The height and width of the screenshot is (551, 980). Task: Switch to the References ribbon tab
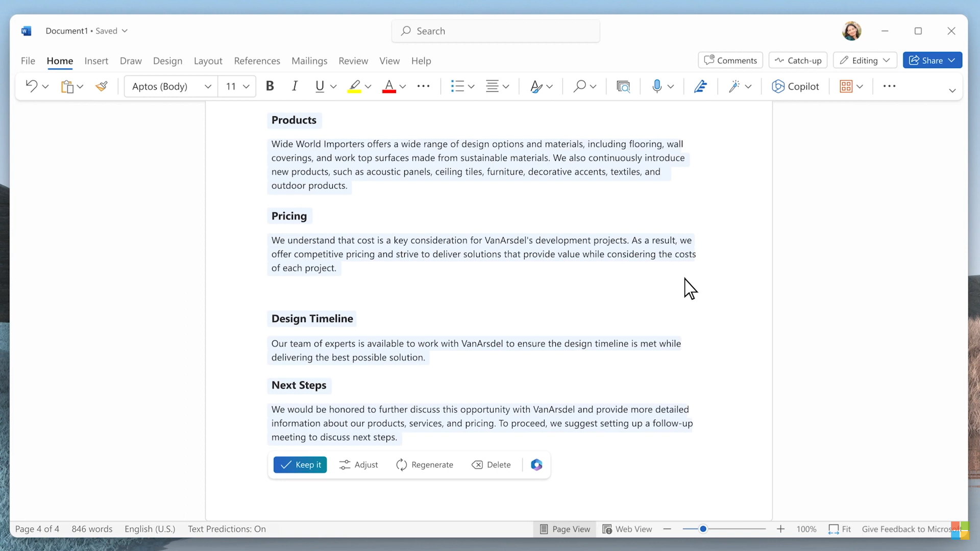coord(257,61)
